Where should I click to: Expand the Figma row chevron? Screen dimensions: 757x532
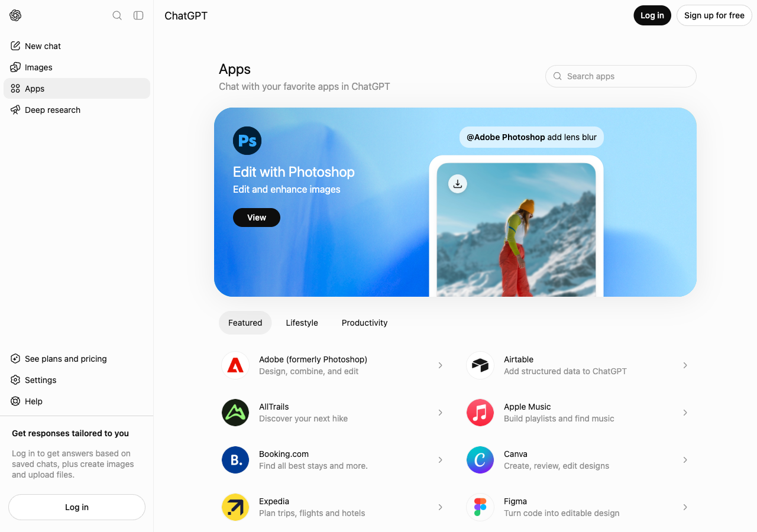click(x=685, y=507)
